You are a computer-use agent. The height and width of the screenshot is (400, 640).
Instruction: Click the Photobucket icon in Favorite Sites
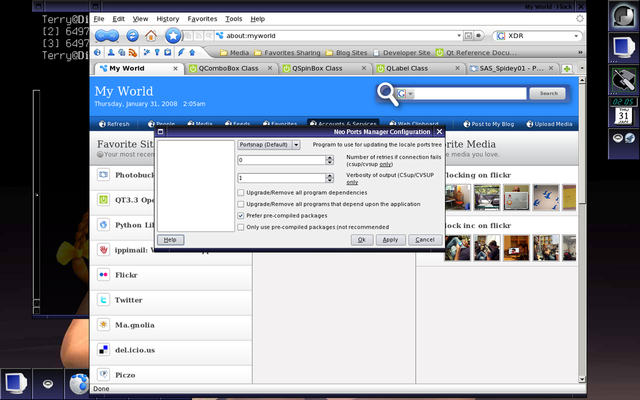[104, 175]
